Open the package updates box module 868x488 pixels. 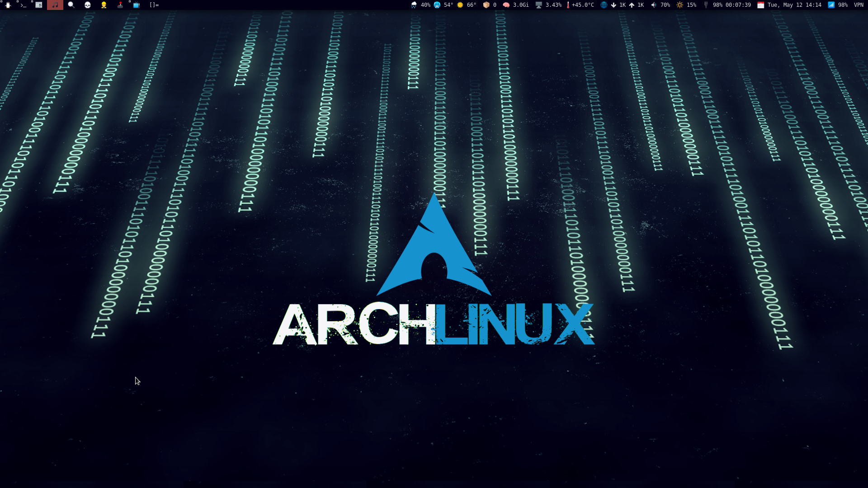coord(490,5)
